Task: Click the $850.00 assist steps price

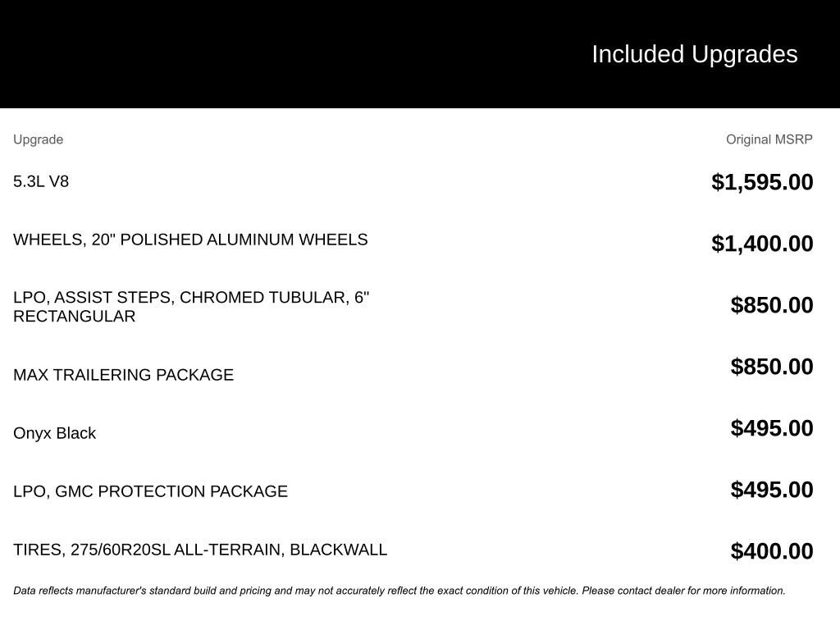Action: click(x=771, y=305)
